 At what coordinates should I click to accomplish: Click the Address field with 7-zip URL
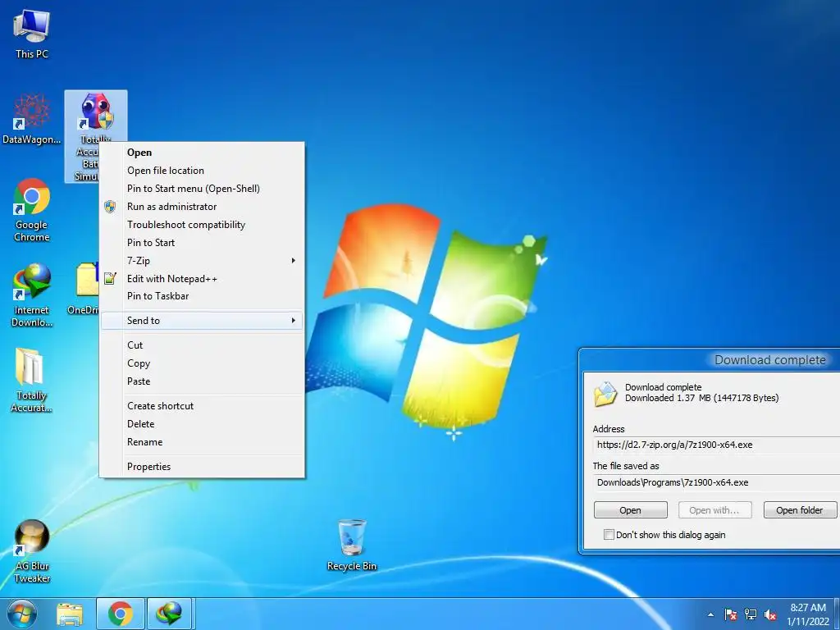tap(716, 445)
